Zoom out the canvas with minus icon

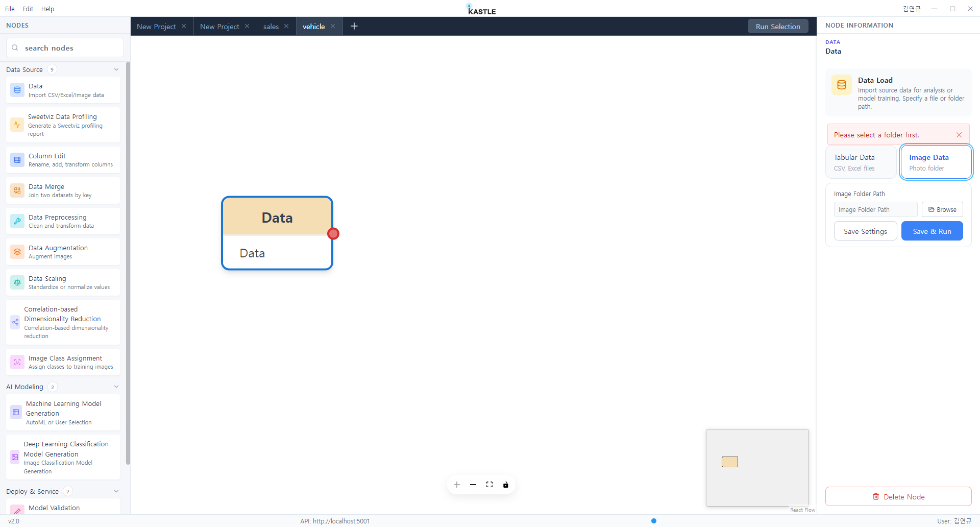473,485
